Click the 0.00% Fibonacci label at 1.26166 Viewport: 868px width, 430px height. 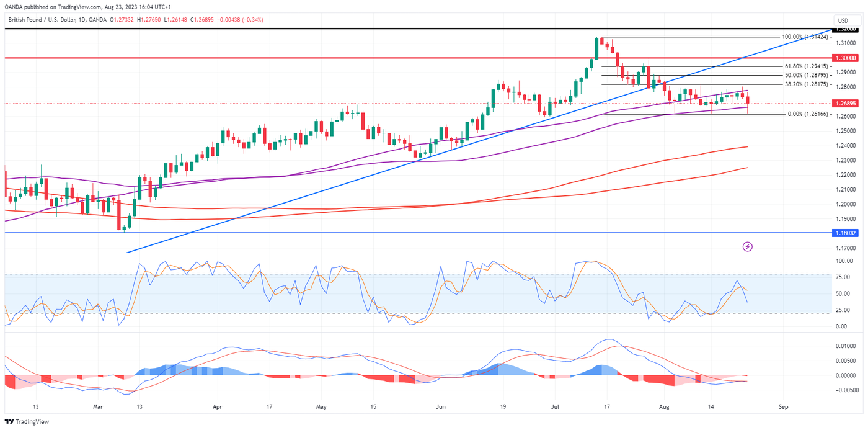click(808, 114)
